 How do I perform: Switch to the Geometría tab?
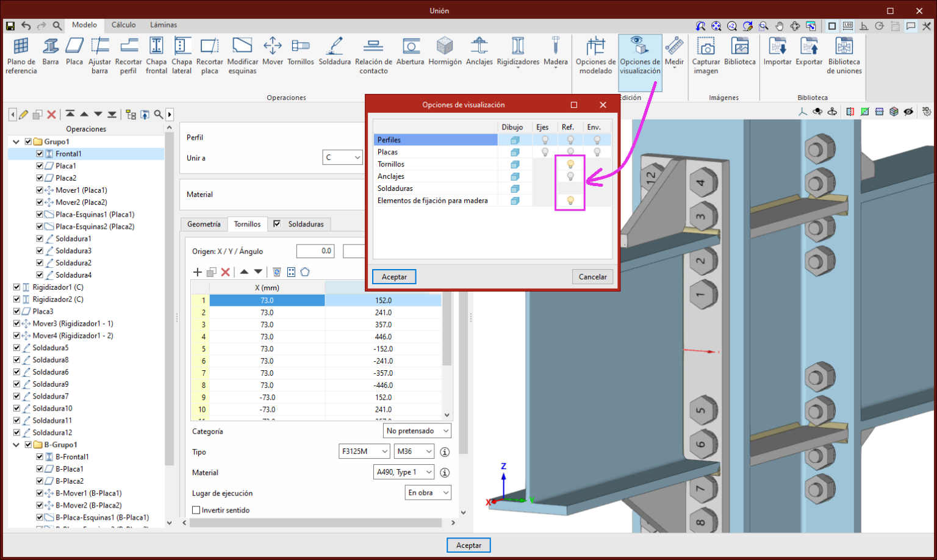click(x=204, y=224)
